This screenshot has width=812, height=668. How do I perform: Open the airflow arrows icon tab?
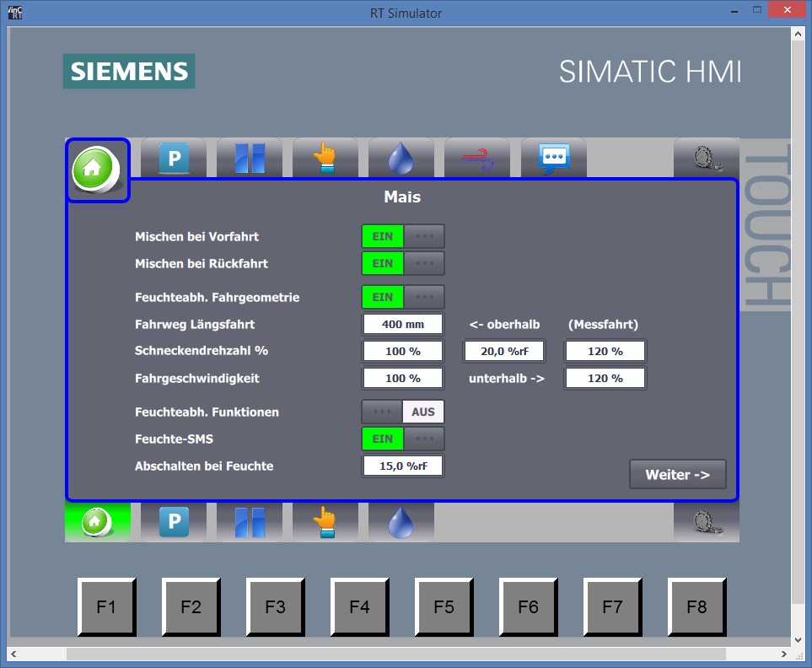(477, 158)
